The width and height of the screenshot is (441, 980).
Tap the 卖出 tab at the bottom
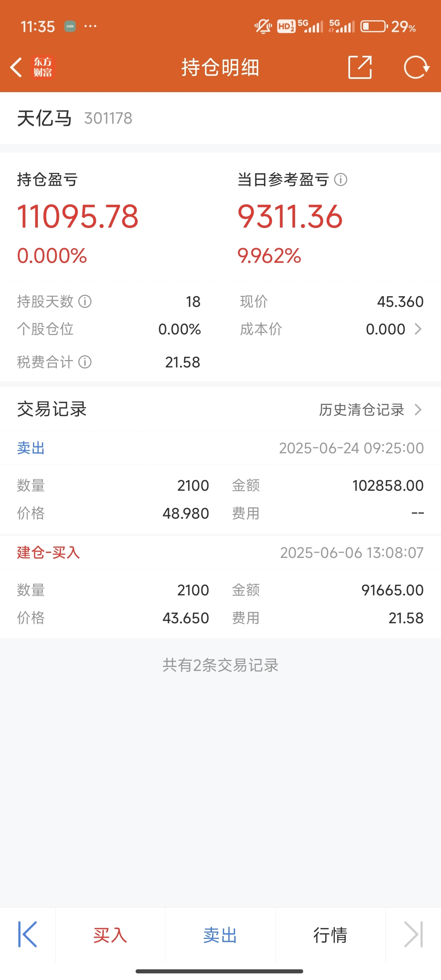220,935
